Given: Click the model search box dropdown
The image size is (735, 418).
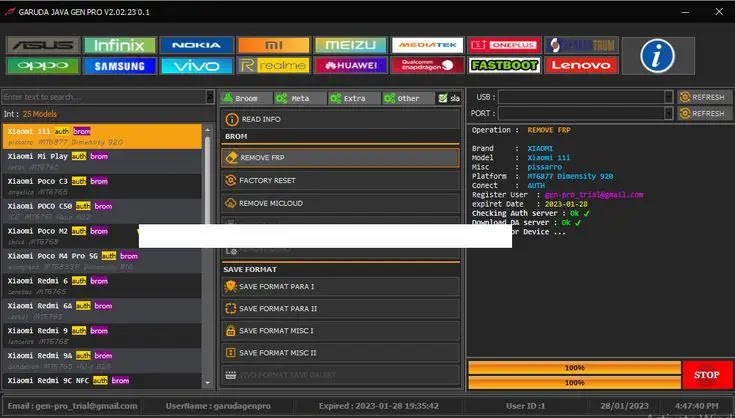Looking at the screenshot, I should point(210,97).
